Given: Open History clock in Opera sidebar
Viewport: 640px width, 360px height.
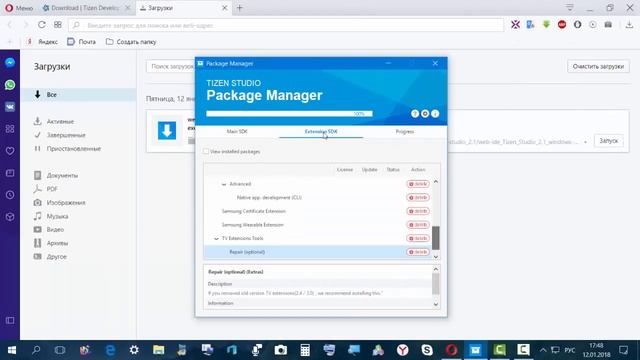Looking at the screenshot, I should [10, 195].
